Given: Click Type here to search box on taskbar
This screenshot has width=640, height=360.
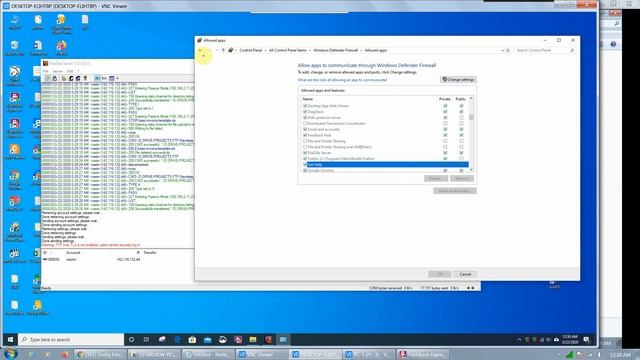Looking at the screenshot, I should coord(71,340).
